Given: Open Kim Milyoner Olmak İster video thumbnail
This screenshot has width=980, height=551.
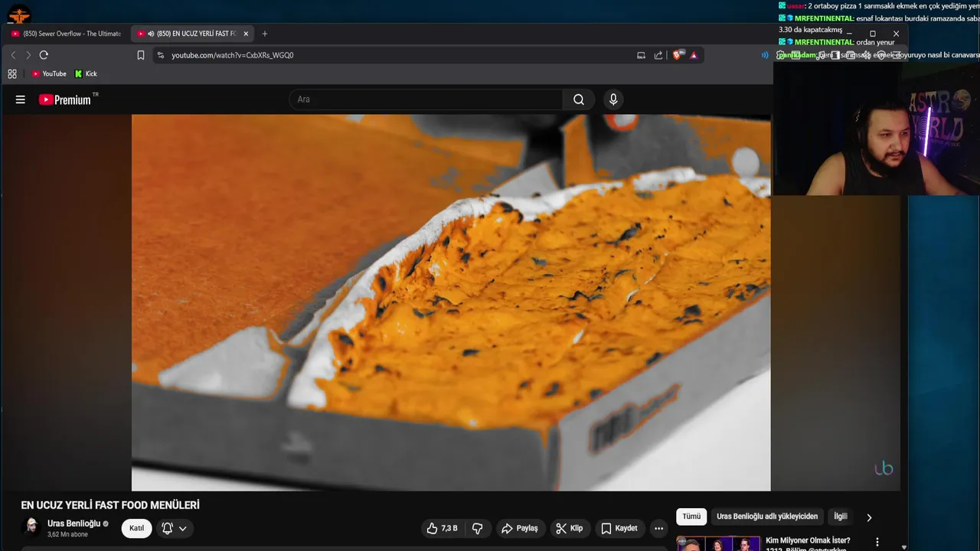Looking at the screenshot, I should click(718, 543).
